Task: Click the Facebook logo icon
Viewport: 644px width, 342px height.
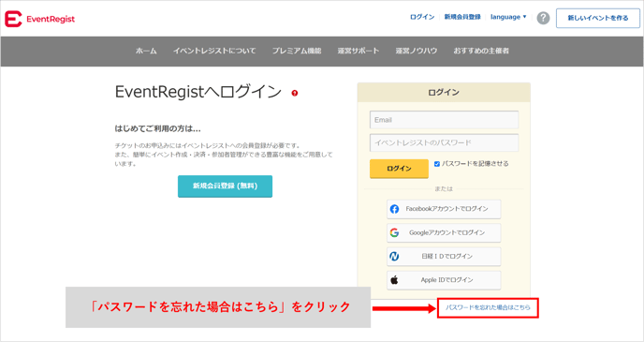Action: (x=394, y=209)
